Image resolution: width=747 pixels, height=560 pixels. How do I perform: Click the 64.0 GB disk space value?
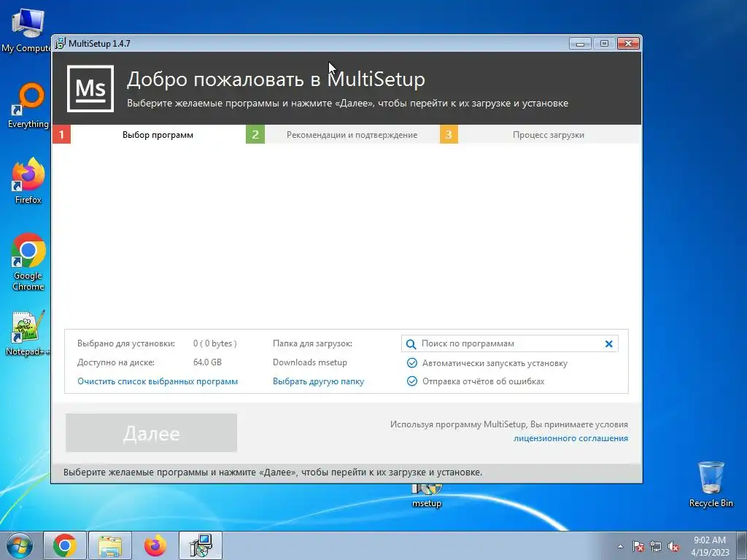(207, 362)
